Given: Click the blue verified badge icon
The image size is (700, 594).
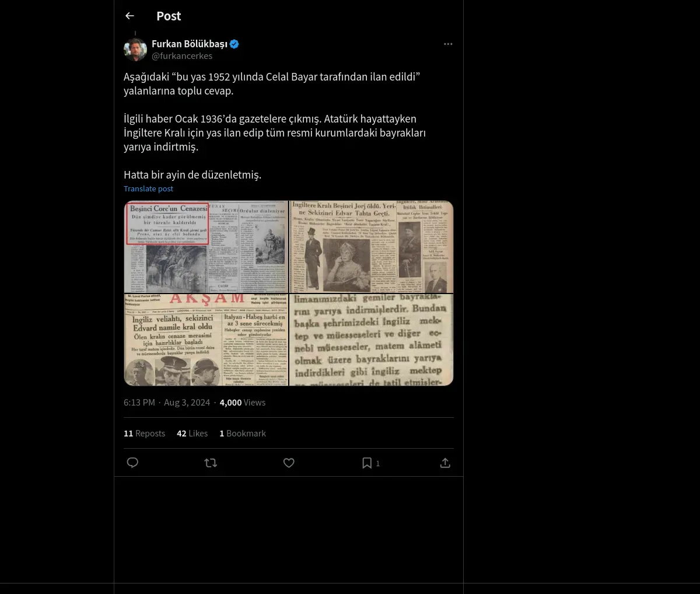Looking at the screenshot, I should [235, 44].
